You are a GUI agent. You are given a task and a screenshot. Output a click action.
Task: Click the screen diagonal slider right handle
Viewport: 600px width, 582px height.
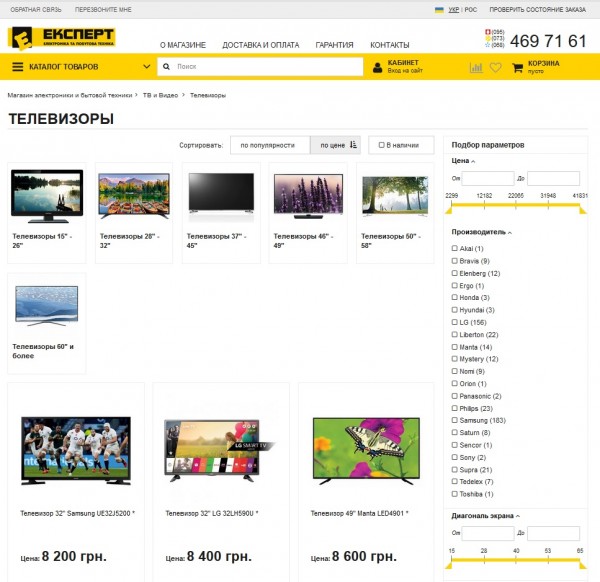coord(583,565)
